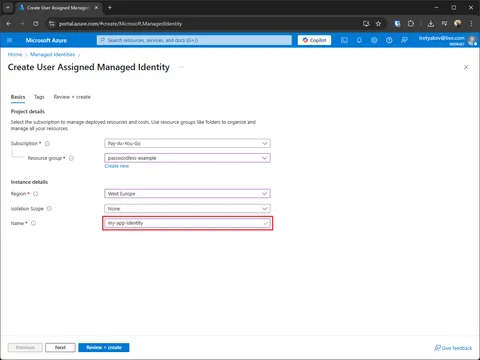Image resolution: width=480 pixels, height=360 pixels.
Task: Open the browser extensions puzzle icon
Action: [411, 24]
